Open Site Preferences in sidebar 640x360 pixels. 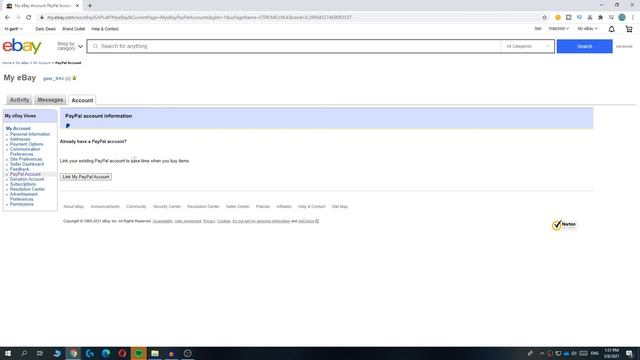click(26, 159)
